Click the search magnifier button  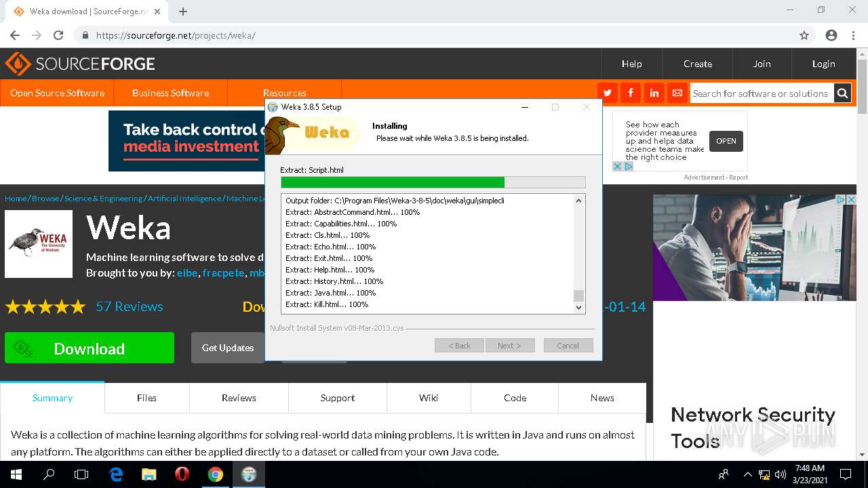(x=842, y=94)
